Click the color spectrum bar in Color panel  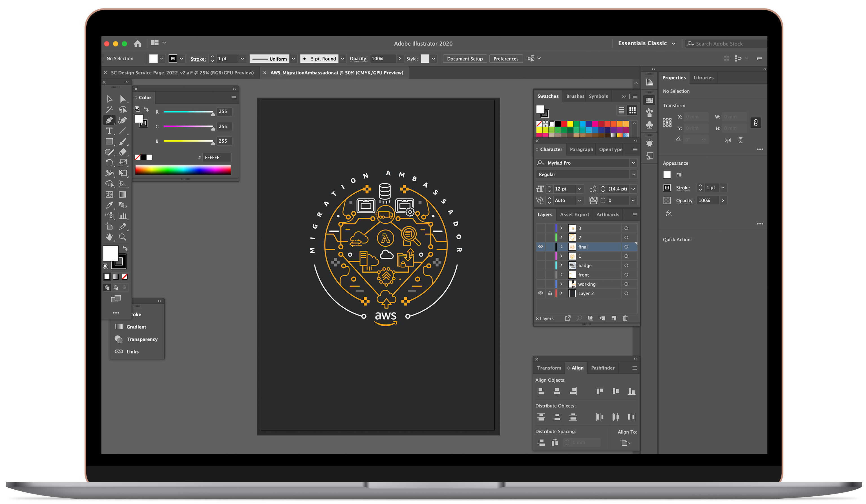[183, 170]
